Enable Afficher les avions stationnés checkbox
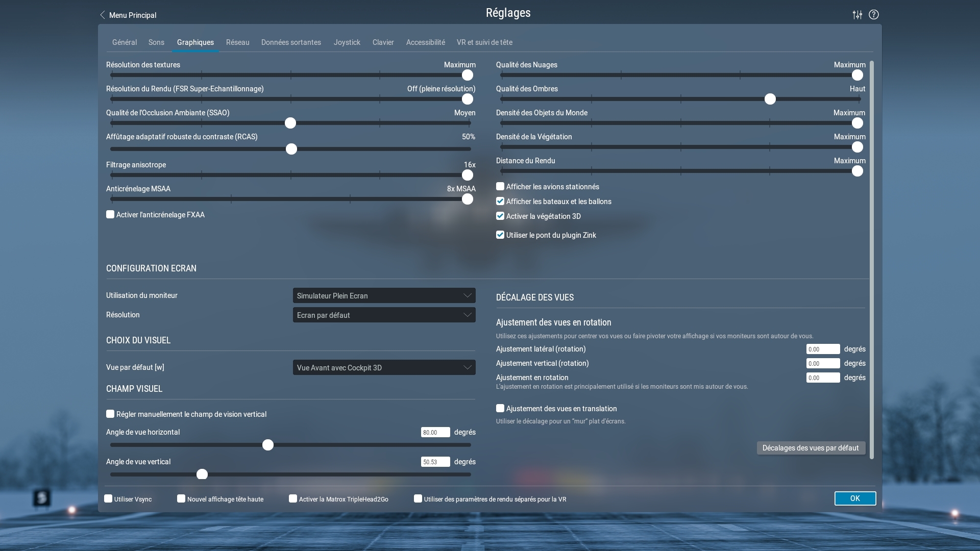The height and width of the screenshot is (551, 980). click(x=500, y=187)
